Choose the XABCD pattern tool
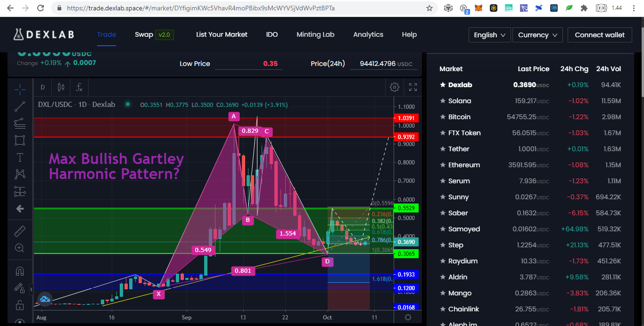This screenshot has width=644, height=326. coord(20,174)
